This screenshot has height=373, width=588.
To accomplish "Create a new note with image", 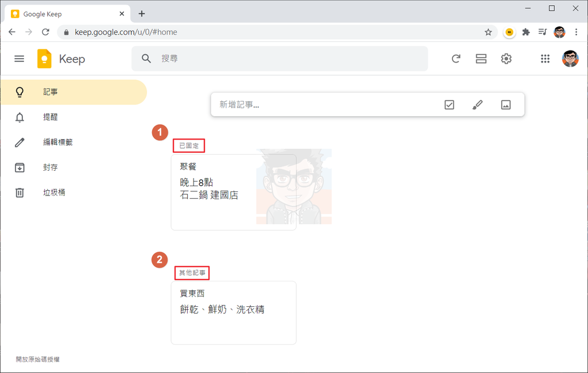I will pyautogui.click(x=506, y=105).
